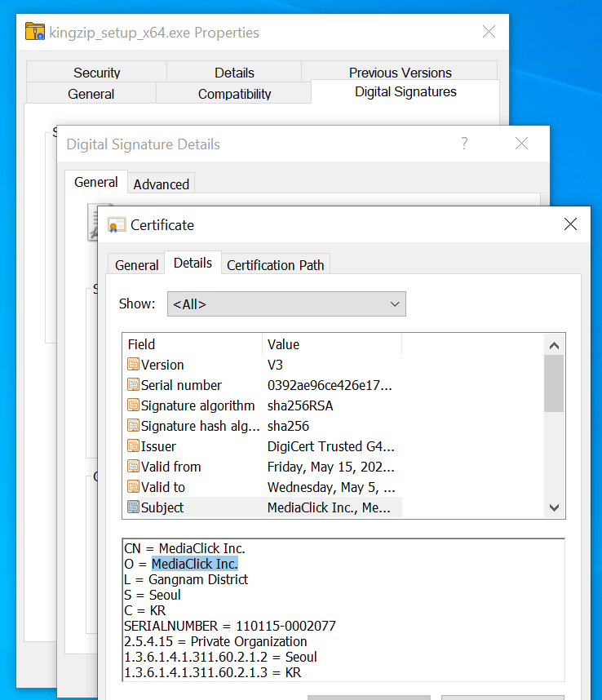Click the Certificate window title icon
This screenshot has height=700, width=602.
point(117,225)
